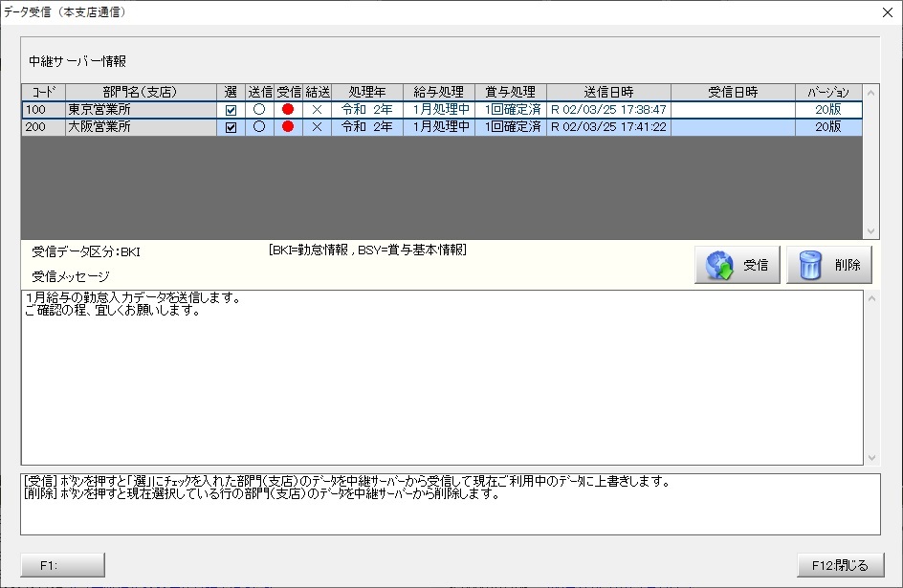Image resolution: width=903 pixels, height=588 pixels.
Task: Click the F1: button
Action: [63, 565]
